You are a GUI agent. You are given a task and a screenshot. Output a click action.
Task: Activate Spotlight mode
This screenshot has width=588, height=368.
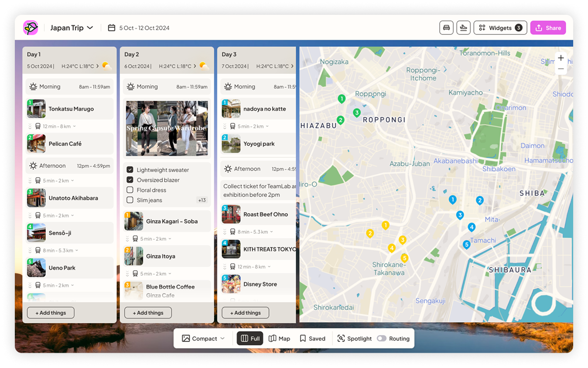click(354, 338)
